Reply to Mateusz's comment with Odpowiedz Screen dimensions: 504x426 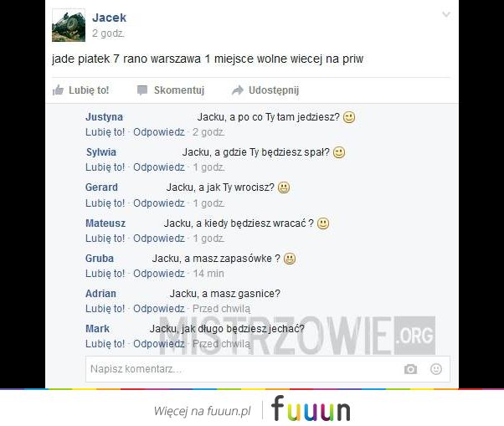(159, 239)
